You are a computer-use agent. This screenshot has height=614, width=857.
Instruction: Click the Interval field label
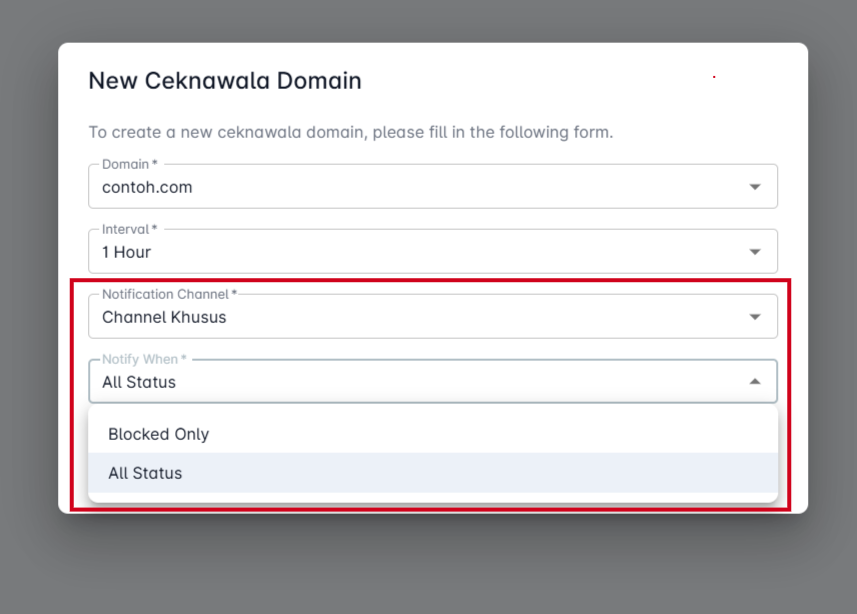tap(129, 229)
